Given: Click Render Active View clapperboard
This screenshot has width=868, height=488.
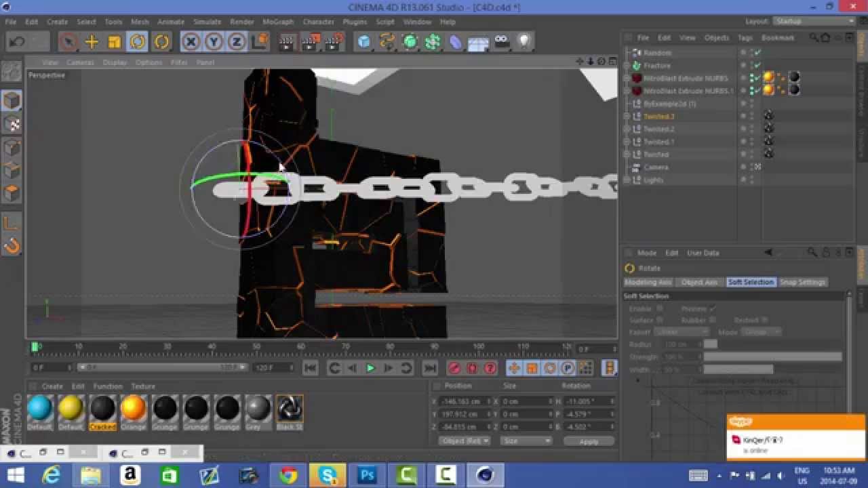Looking at the screenshot, I should coord(288,42).
